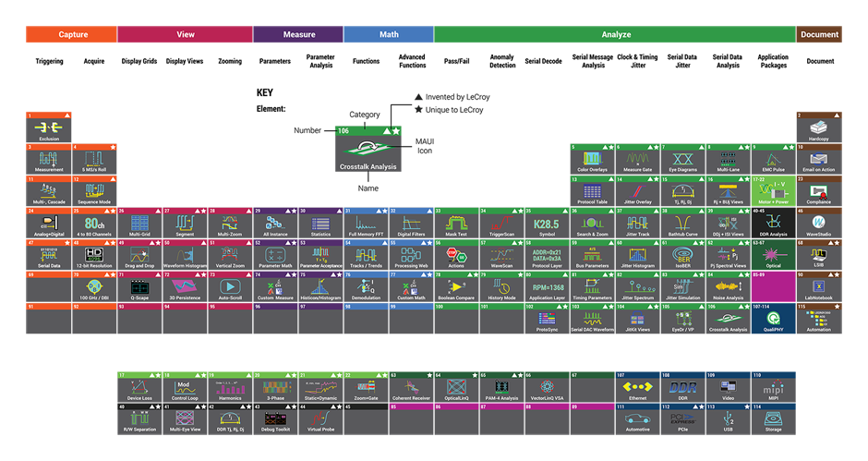Click the magenta 85-89 block
868x461 pixels.
click(772, 287)
